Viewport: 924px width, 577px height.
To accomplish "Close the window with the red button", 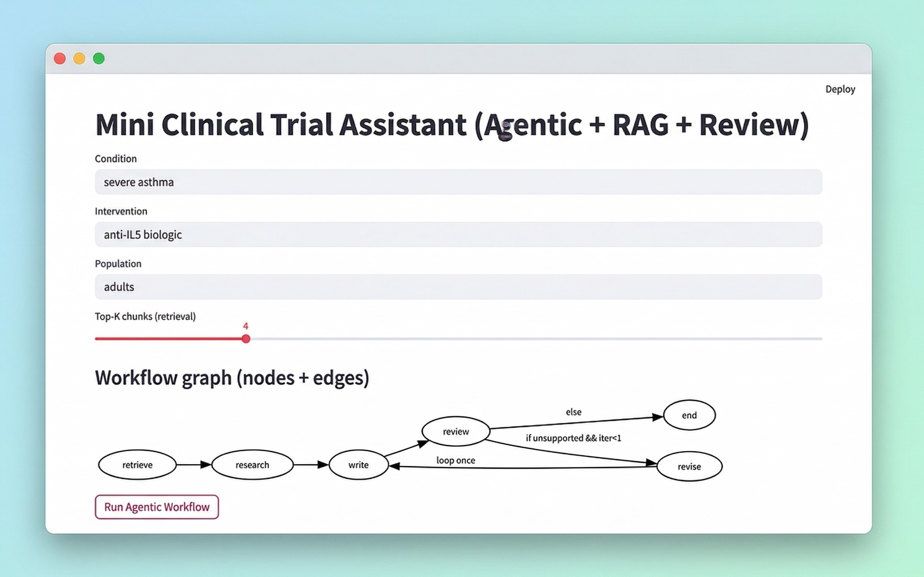I will tap(60, 59).
